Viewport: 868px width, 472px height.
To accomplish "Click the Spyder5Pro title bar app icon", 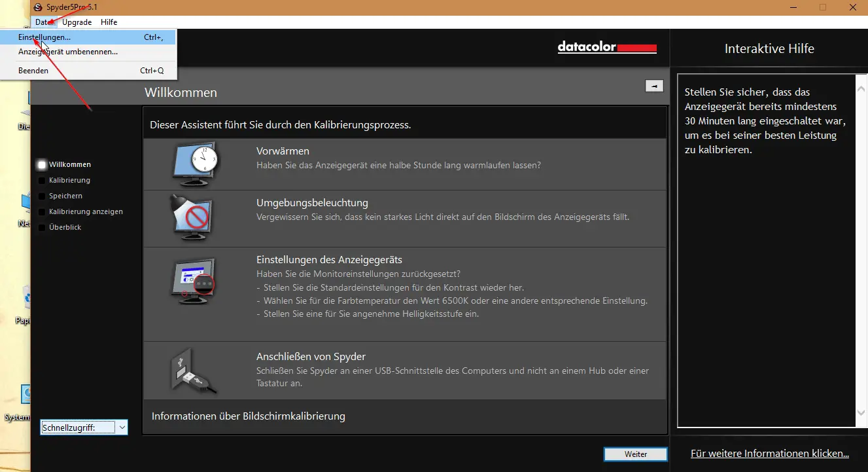I will pos(38,7).
